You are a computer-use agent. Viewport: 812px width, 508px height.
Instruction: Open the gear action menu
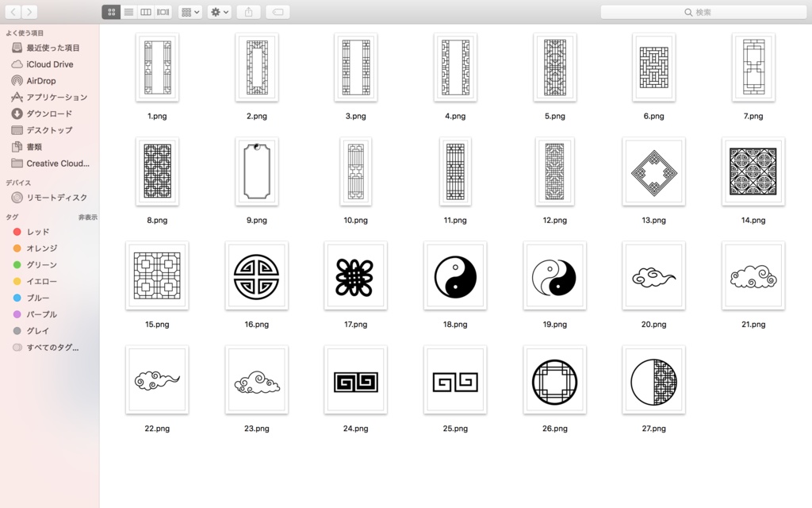point(219,12)
